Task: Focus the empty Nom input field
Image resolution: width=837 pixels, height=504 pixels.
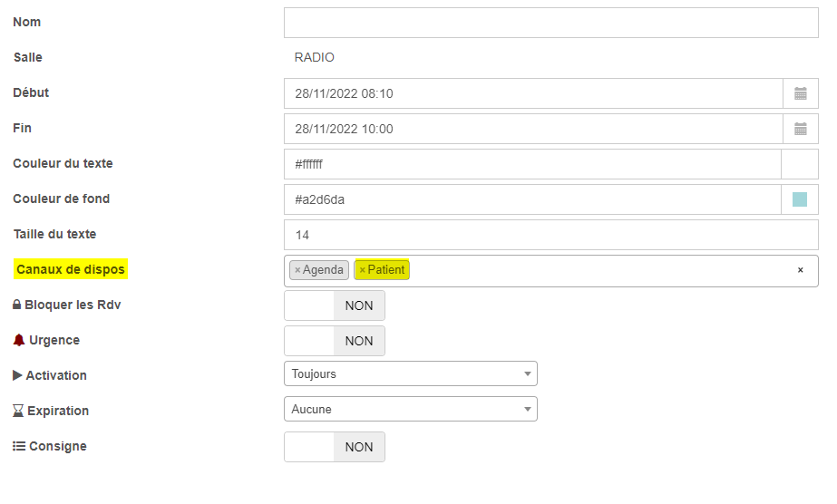Action: [550, 23]
